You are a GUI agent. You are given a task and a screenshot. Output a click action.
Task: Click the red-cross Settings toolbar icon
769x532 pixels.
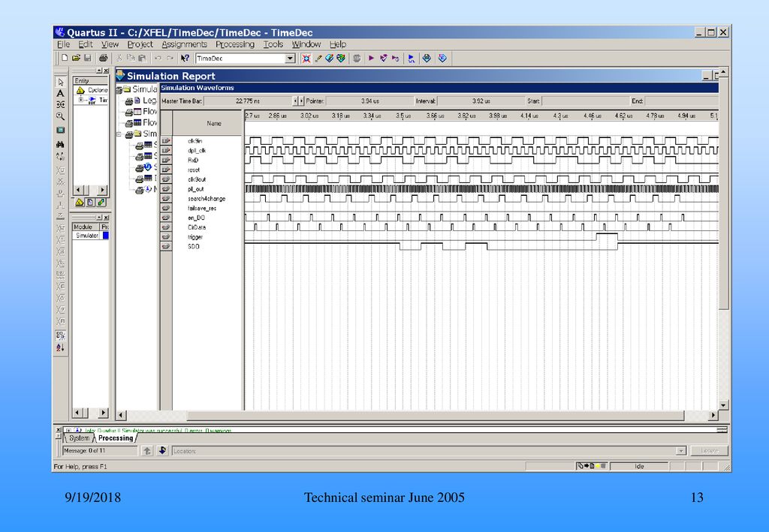point(306,59)
